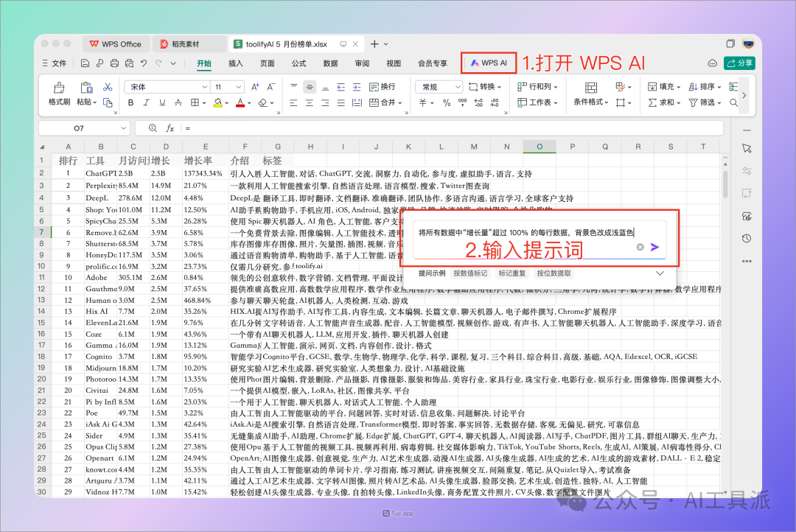Click the 按数值标记 example chip
This screenshot has height=532, width=796.
[470, 273]
